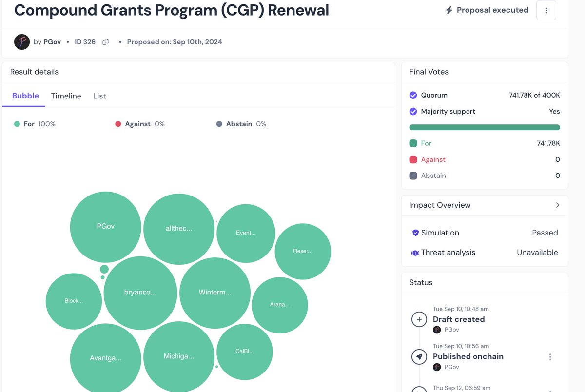Click the Draft created plus circle icon
This screenshot has width=585, height=392.
click(419, 319)
